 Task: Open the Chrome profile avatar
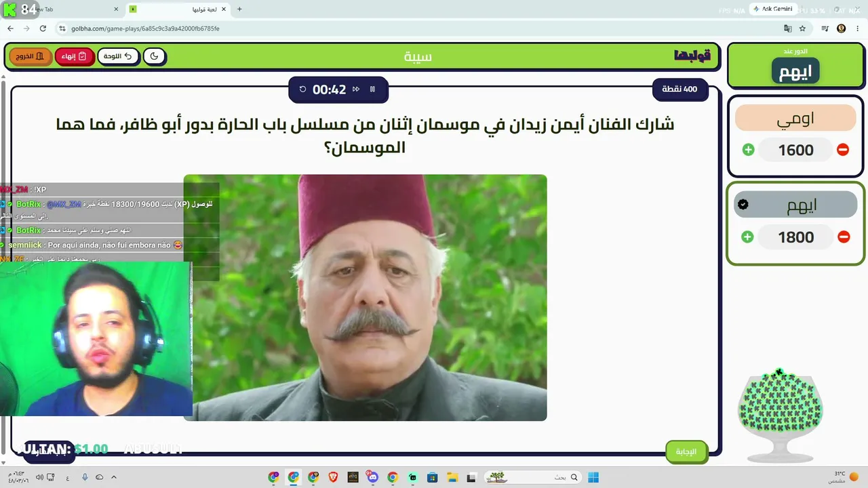tap(842, 28)
